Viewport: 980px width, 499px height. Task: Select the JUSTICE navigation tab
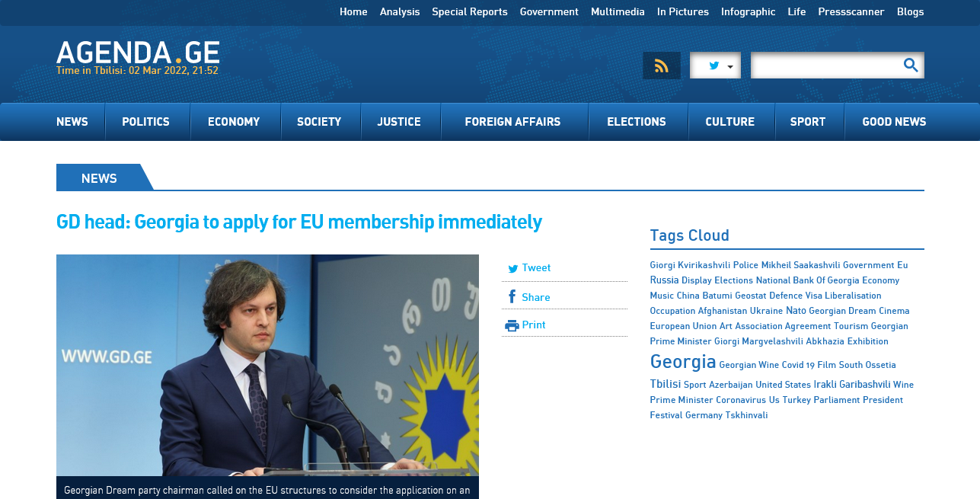pos(399,122)
